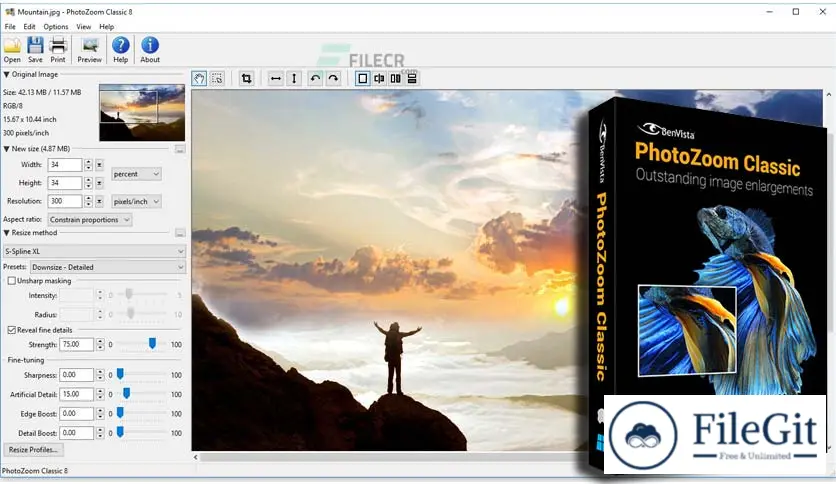Select the Crop tool
Screen dimensions: 836x484
(x=246, y=79)
